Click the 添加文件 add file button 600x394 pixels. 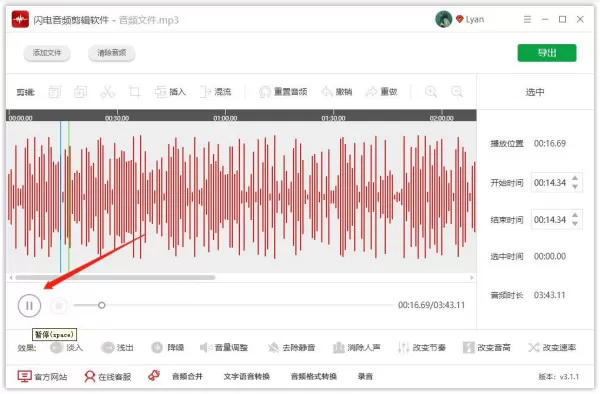point(47,53)
